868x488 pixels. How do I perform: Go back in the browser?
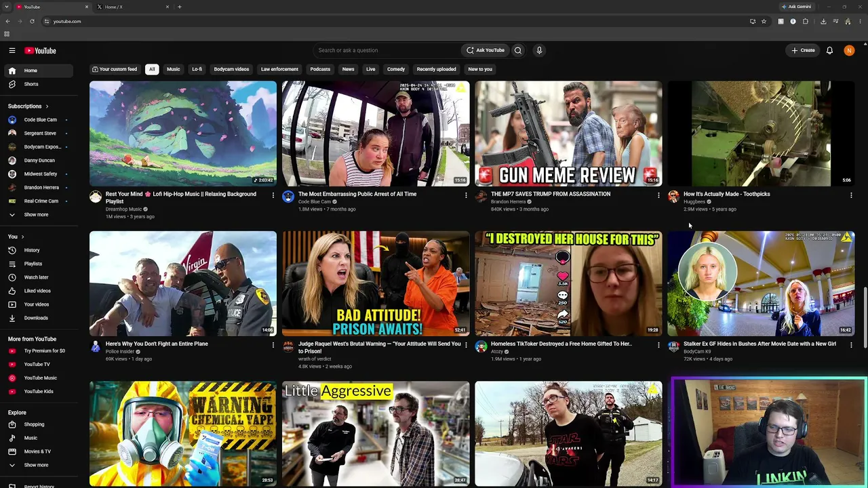7,21
